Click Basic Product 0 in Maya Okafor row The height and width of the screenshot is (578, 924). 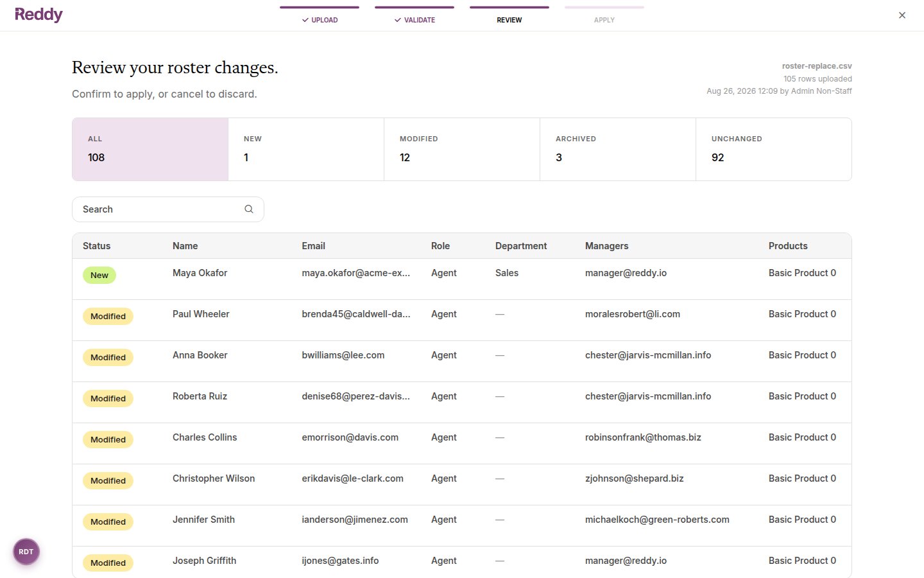point(802,273)
